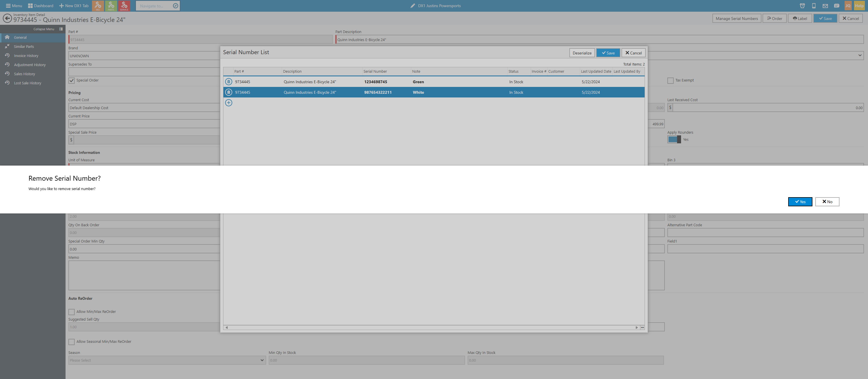Go back using the arrow circle icon
This screenshot has width=868, height=379.
7,18
